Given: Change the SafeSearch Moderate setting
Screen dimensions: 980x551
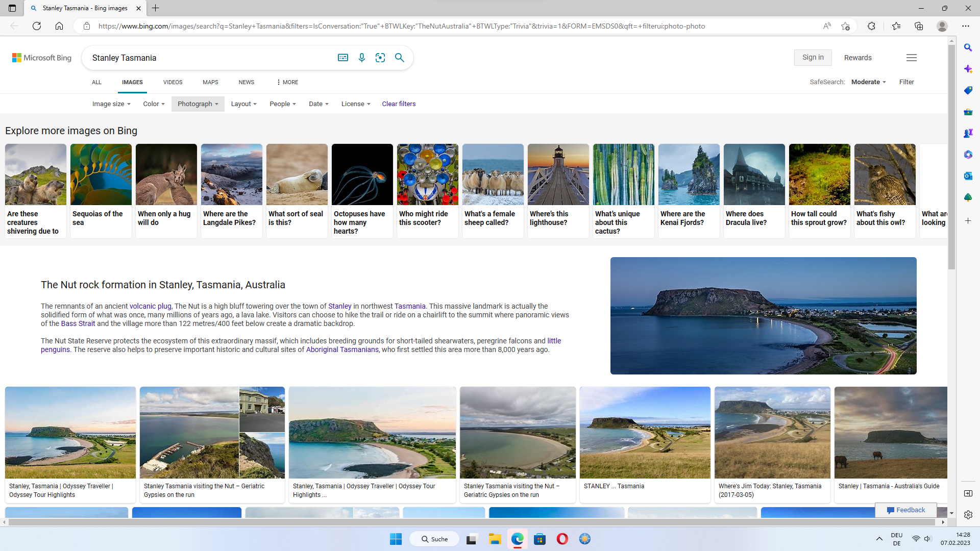Looking at the screenshot, I should [x=868, y=82].
